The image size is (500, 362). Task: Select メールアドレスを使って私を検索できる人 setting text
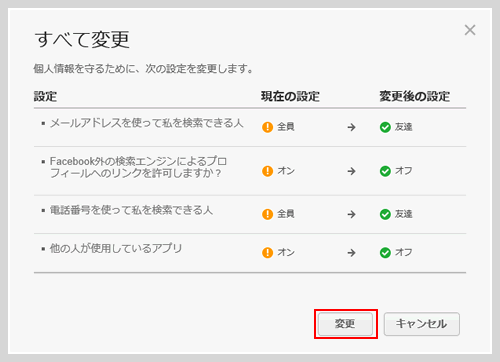click(x=147, y=123)
